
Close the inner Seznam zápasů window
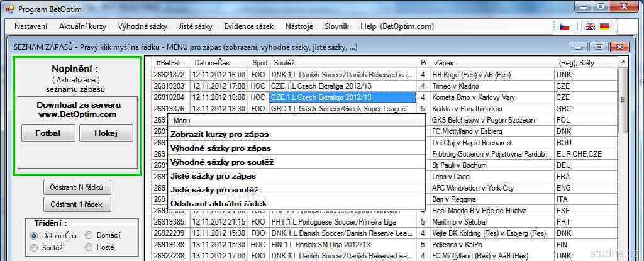618,47
